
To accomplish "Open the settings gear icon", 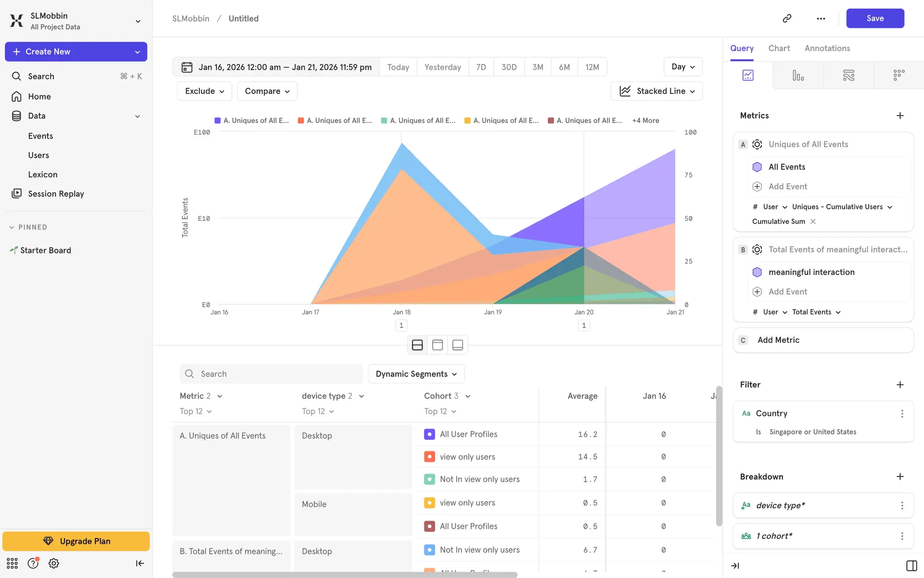I will click(54, 563).
